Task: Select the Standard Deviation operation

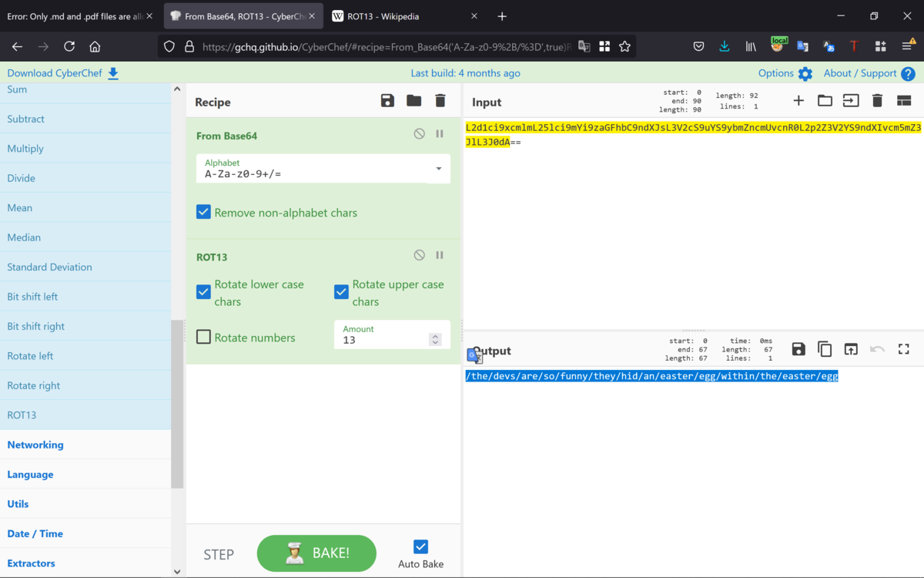Action: [85, 267]
